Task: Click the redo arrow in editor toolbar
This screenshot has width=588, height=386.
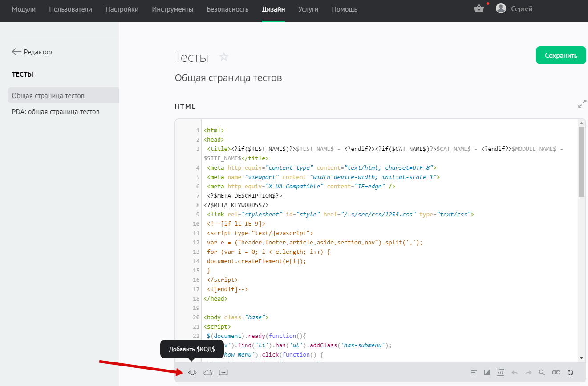Action: tap(528, 373)
